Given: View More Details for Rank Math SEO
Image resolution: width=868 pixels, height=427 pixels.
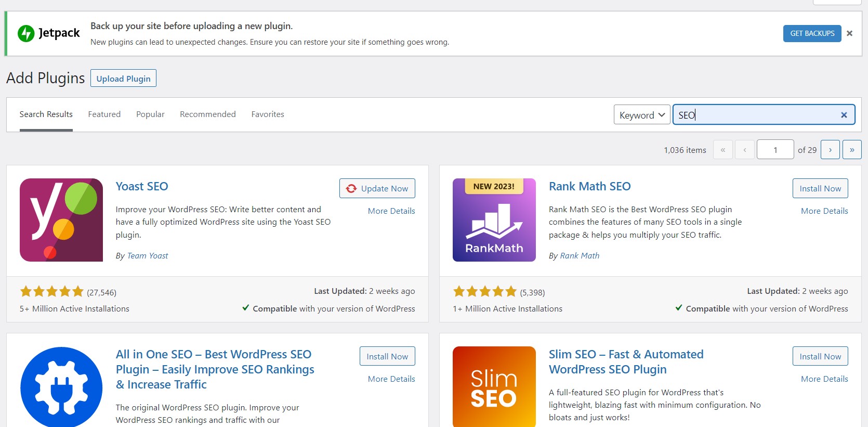Looking at the screenshot, I should coord(824,211).
